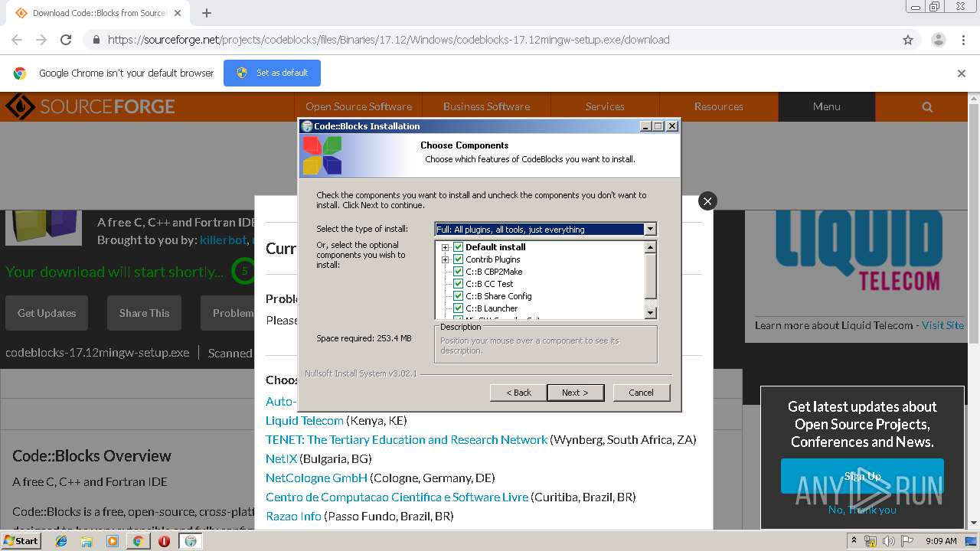The width and height of the screenshot is (980, 551).
Task: Decline with No, Thank you link
Action: 862,510
